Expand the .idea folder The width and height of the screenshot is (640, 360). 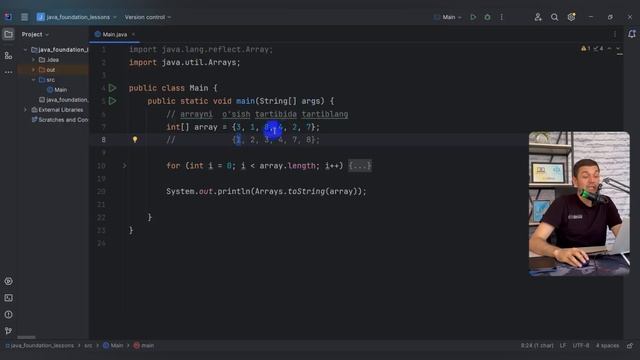pyautogui.click(x=33, y=60)
